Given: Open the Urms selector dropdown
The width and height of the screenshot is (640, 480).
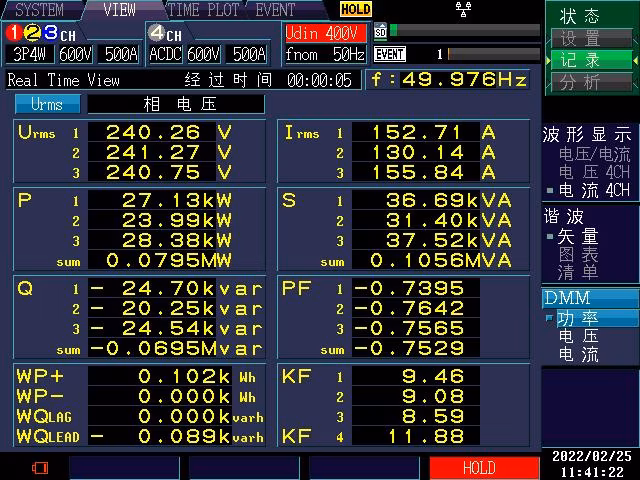Looking at the screenshot, I should pyautogui.click(x=47, y=104).
